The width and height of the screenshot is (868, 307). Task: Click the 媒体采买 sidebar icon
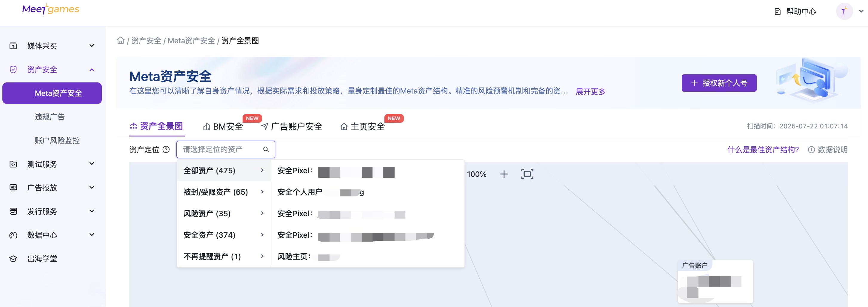pyautogui.click(x=13, y=46)
